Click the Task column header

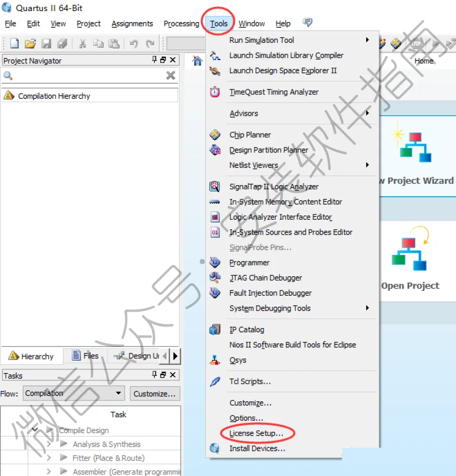point(118,415)
